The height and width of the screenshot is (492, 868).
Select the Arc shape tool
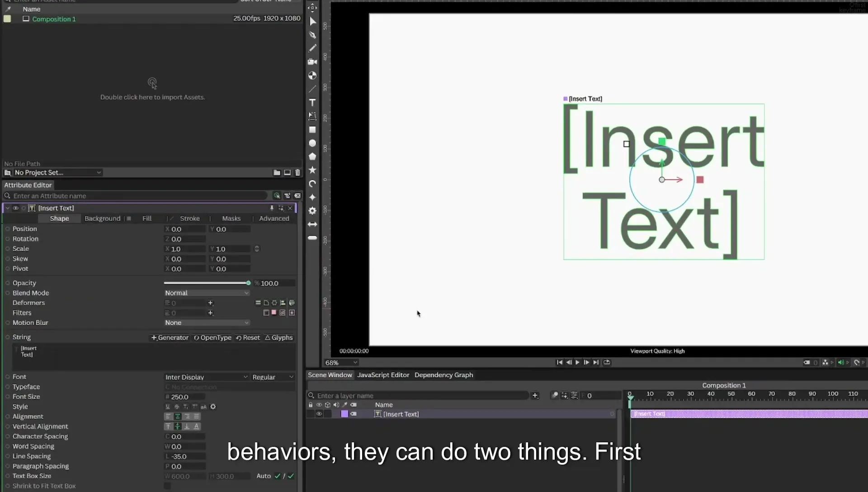tap(312, 184)
